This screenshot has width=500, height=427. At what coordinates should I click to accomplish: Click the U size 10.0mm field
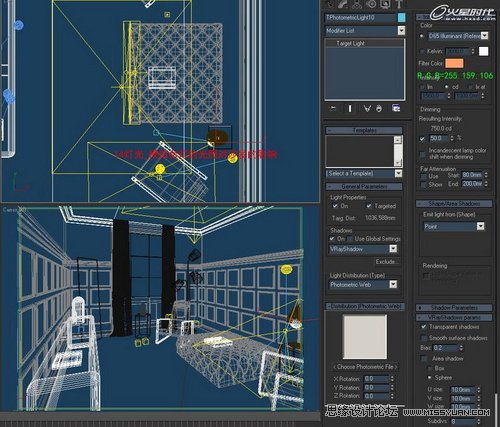point(463,389)
